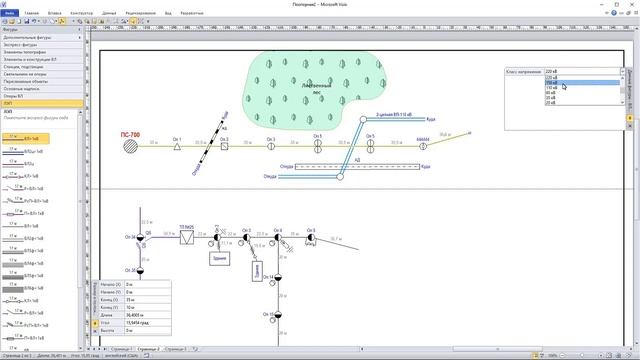The width and height of the screenshot is (640, 360).
Task: Open the Файл backstage tab
Action: [x=10, y=13]
